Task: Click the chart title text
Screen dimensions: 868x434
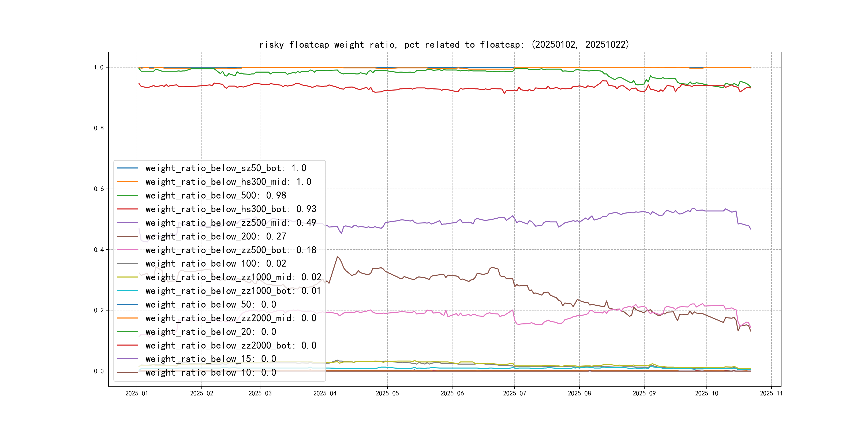Action: click(444, 44)
